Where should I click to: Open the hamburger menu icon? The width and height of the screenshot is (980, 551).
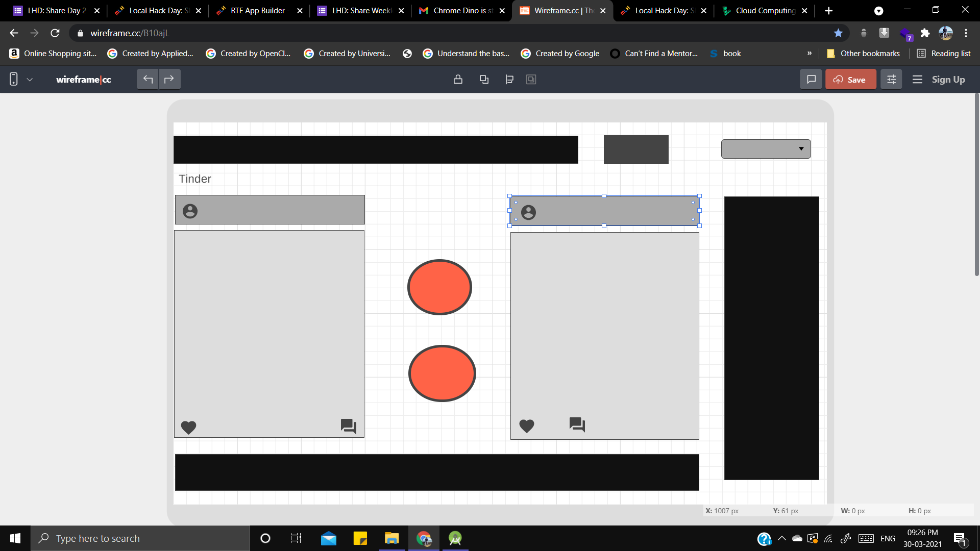tap(917, 79)
